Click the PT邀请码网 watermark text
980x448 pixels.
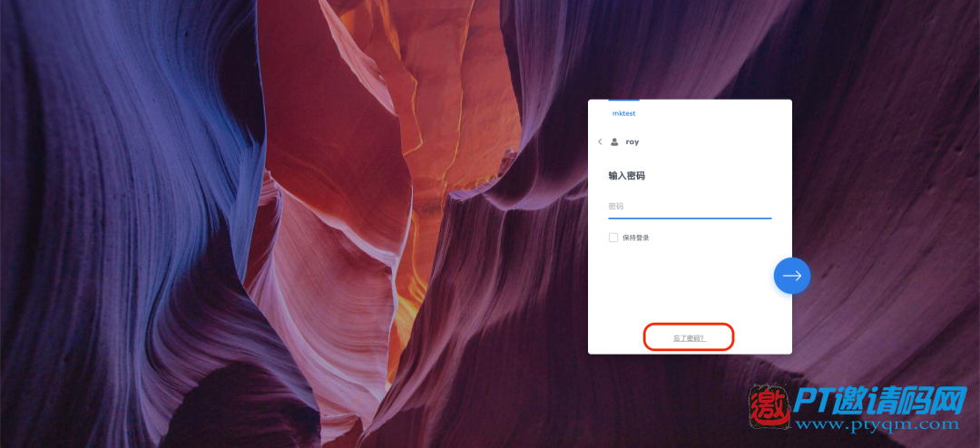click(x=880, y=402)
